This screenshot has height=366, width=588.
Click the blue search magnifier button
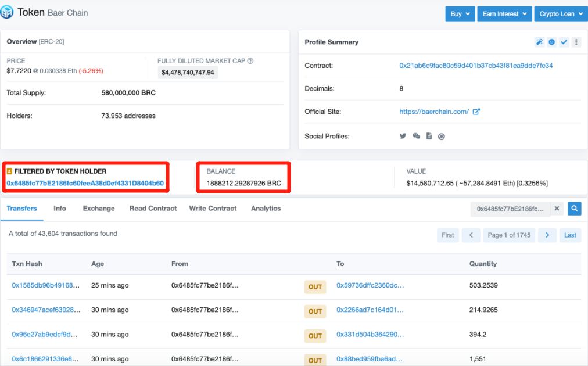tap(575, 209)
